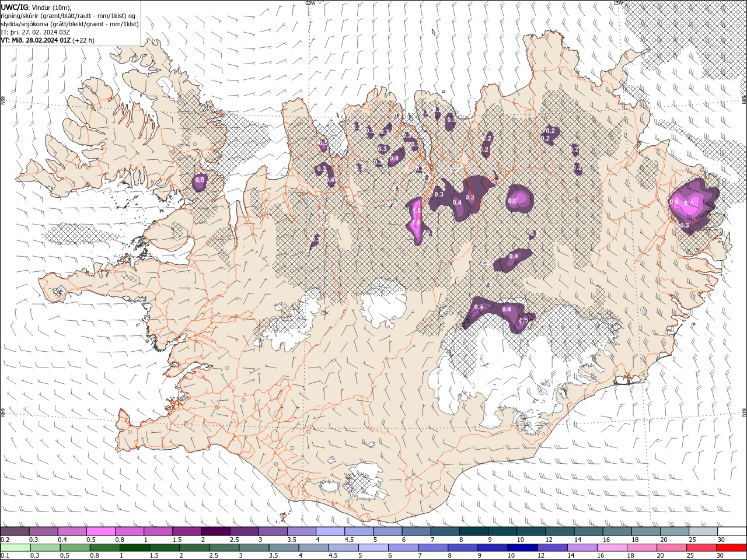Pick the light pink swatch at green-scale label 16
This screenshot has width=747, height=560.
[x=612, y=548]
